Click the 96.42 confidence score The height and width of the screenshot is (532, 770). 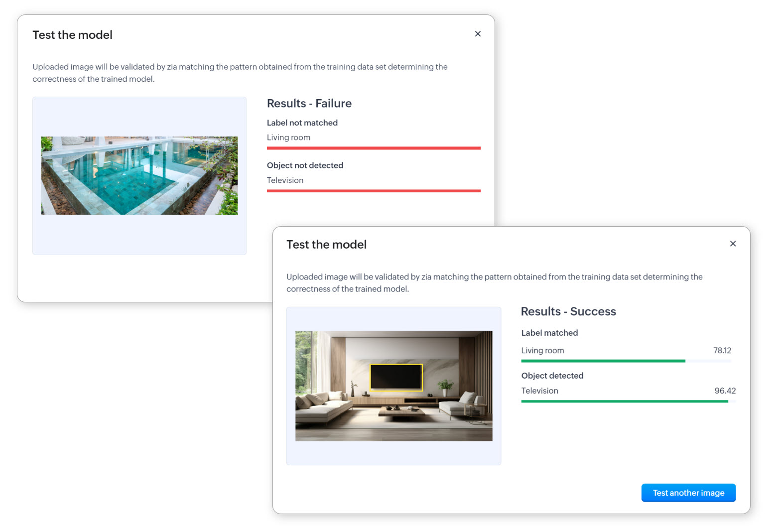(725, 391)
